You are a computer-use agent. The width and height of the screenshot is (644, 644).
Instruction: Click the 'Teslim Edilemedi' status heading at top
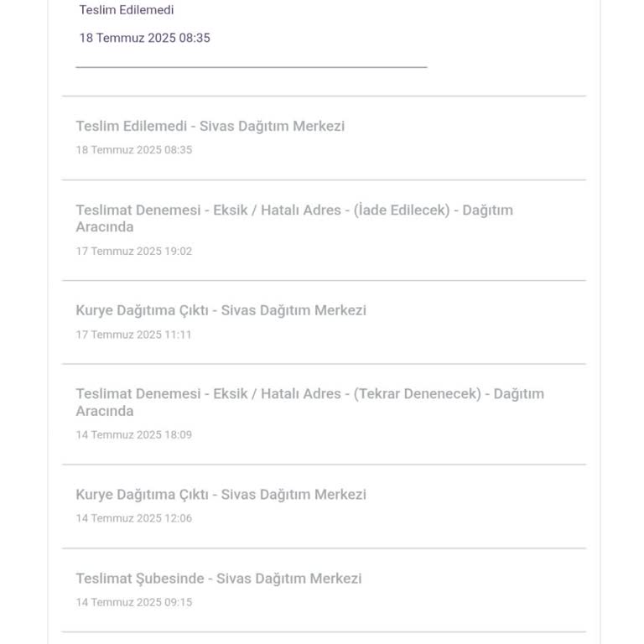click(127, 10)
